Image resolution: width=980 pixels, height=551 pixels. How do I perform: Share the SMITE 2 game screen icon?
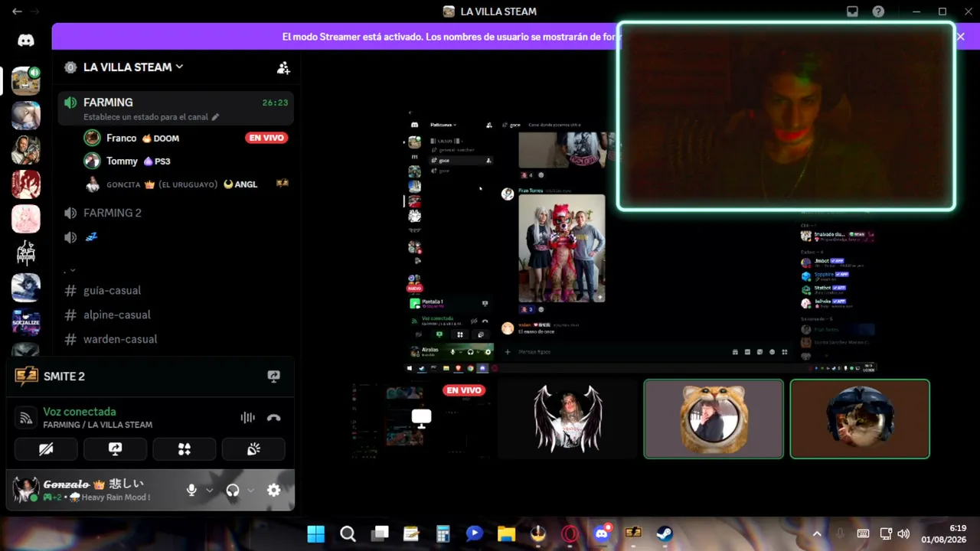pos(273,377)
